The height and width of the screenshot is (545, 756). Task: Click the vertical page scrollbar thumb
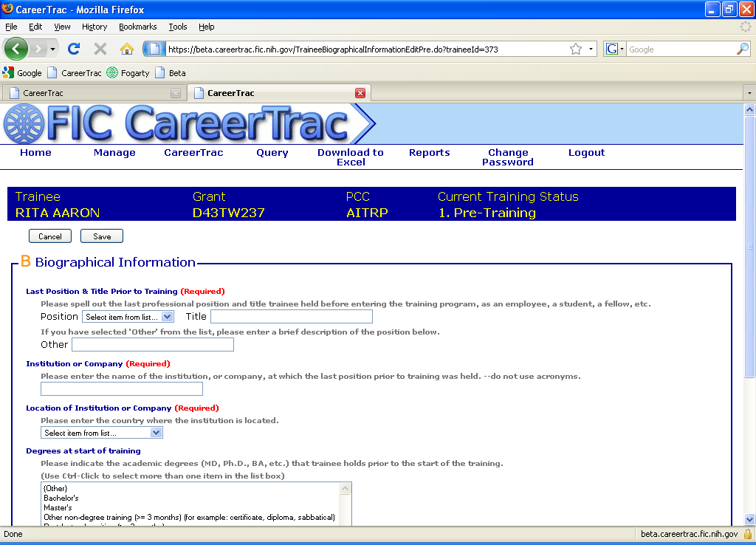pyautogui.click(x=749, y=247)
